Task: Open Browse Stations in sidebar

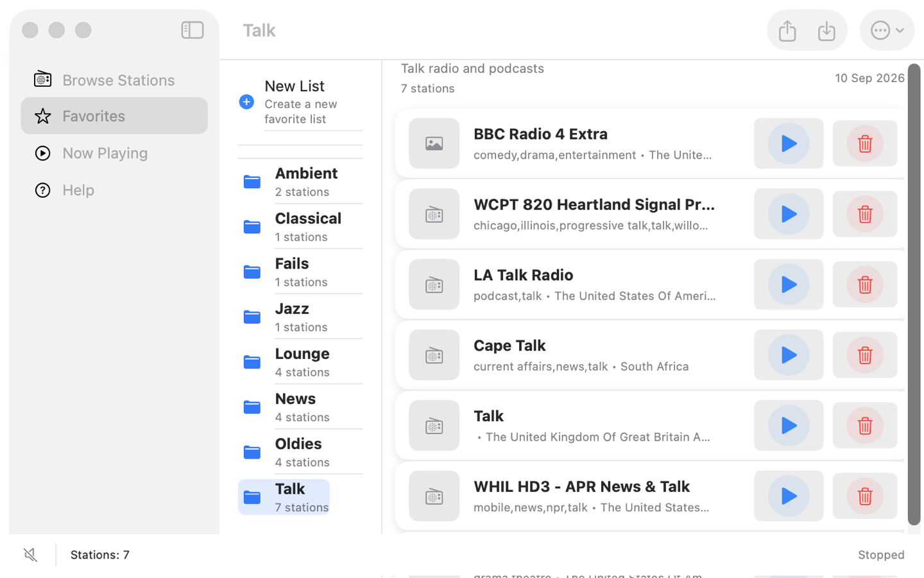Action: [x=114, y=80]
